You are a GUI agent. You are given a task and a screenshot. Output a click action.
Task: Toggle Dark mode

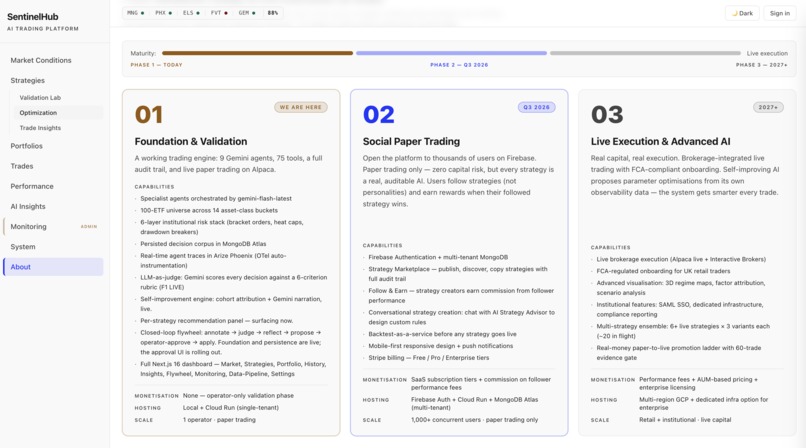pyautogui.click(x=742, y=13)
